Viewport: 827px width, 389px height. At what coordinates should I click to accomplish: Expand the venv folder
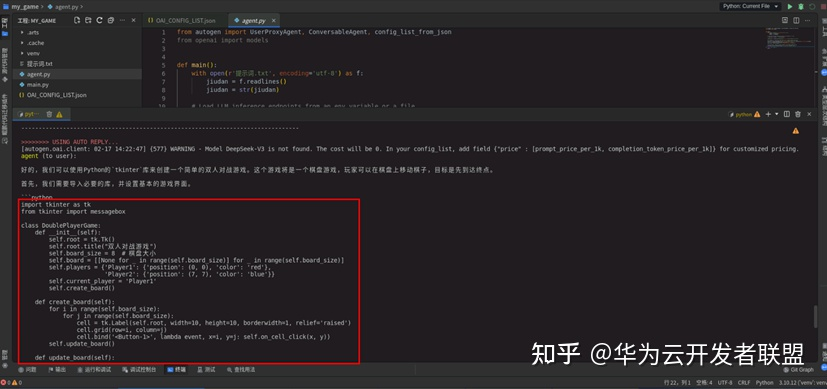pyautogui.click(x=76, y=53)
